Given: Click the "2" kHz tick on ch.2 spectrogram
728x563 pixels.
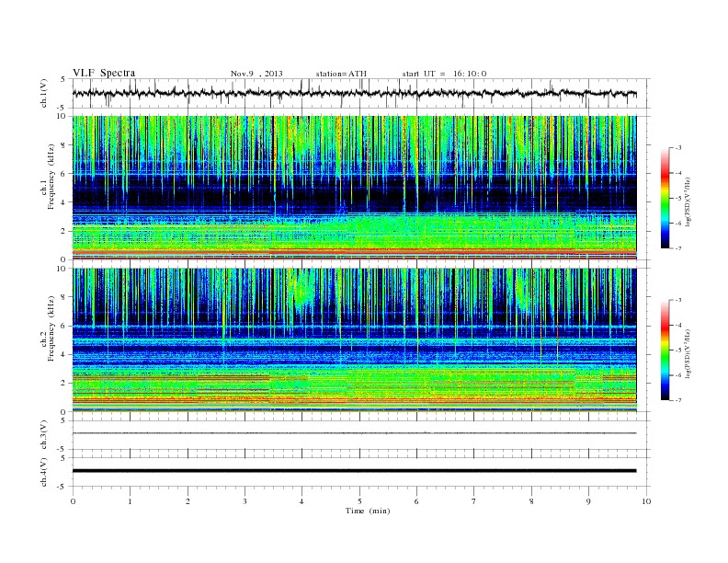Looking at the screenshot, I should tap(63, 384).
